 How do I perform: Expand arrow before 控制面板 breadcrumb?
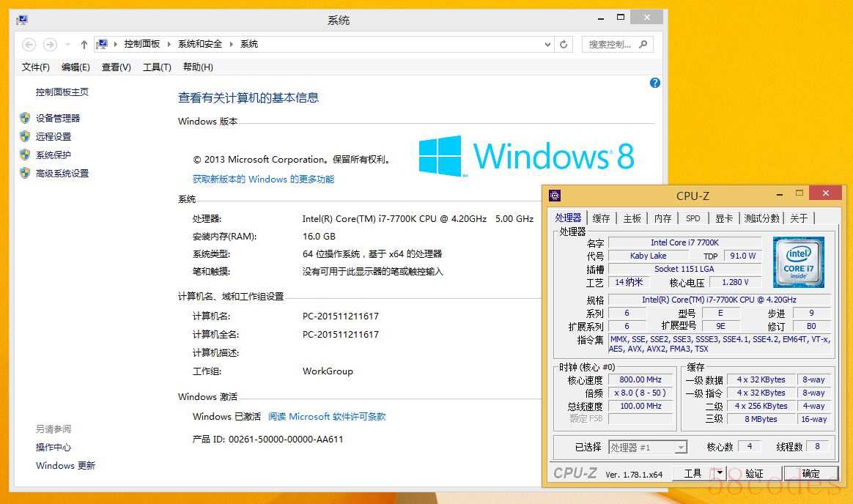[x=115, y=45]
